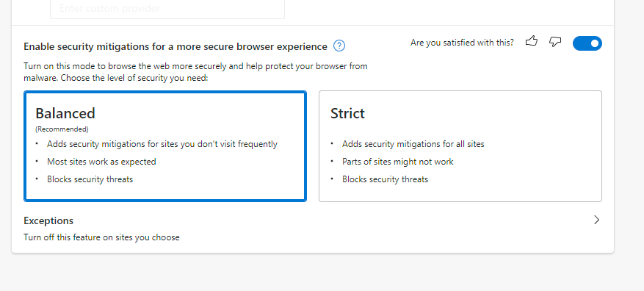Click "Parts of sites might not work" text
The image size is (644, 291).
pos(397,162)
